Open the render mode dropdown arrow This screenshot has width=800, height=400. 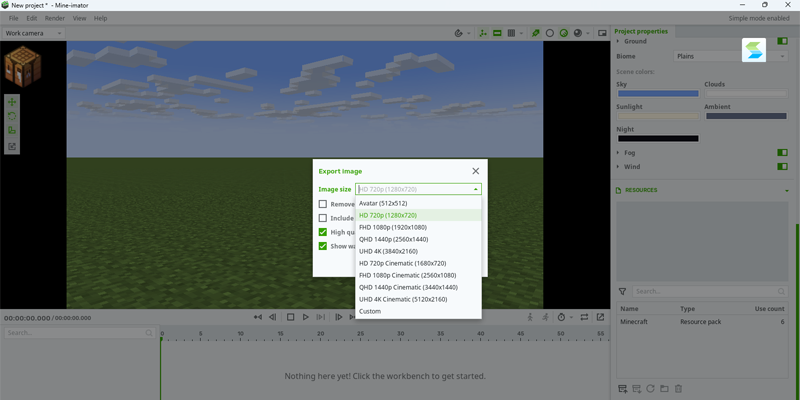[x=588, y=33]
